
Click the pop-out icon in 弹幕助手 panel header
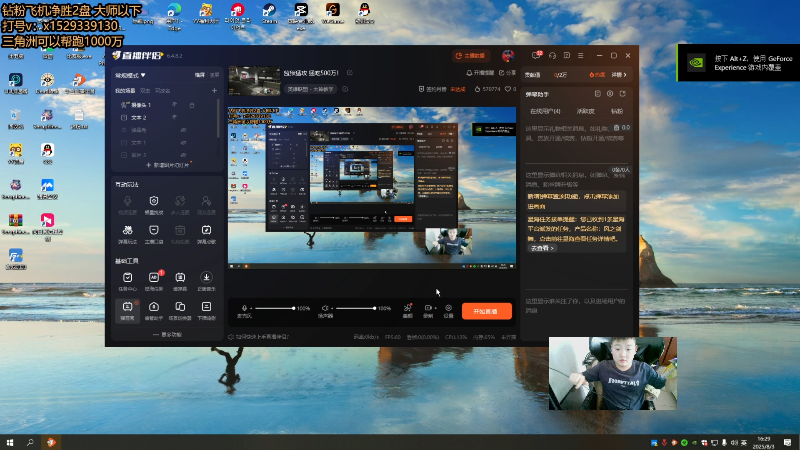click(x=622, y=94)
